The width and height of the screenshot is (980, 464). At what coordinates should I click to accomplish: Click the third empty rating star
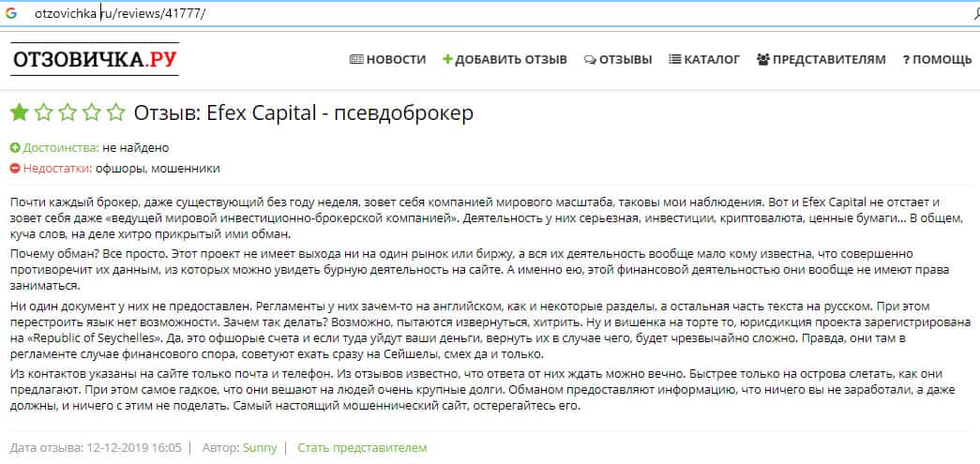point(68,112)
